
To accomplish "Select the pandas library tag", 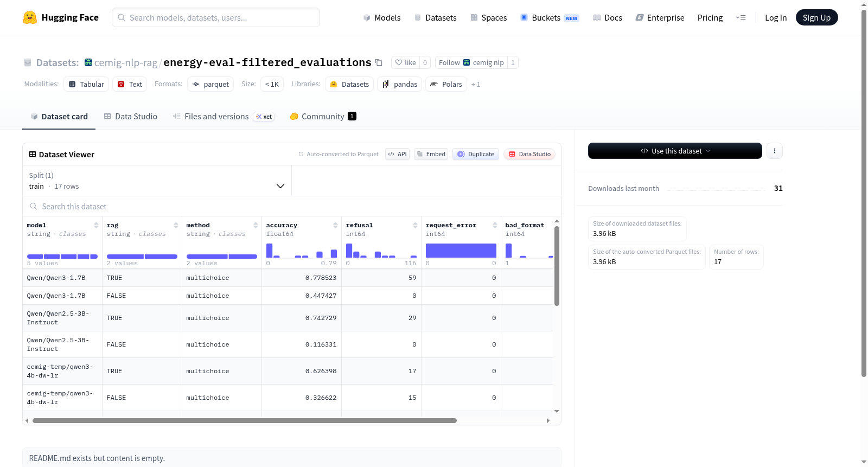I will [x=400, y=84].
